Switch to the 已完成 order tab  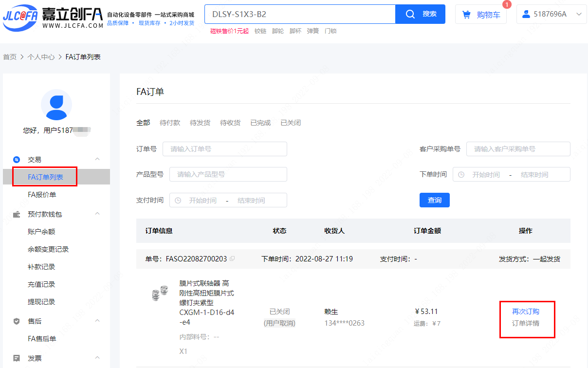point(260,123)
